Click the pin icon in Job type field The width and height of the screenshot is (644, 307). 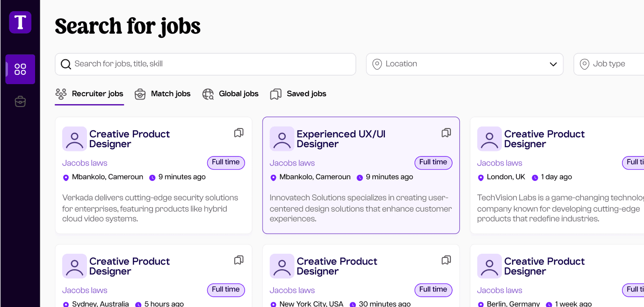click(x=584, y=64)
